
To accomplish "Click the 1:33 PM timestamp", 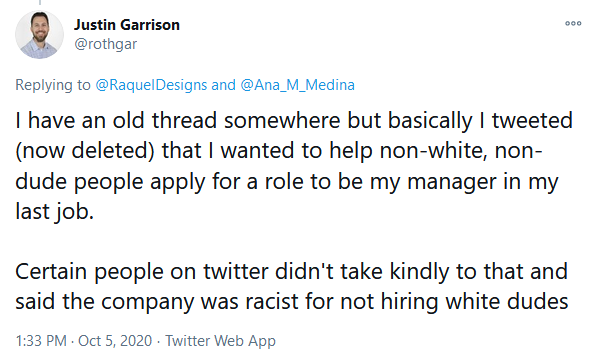I will pyautogui.click(x=41, y=341).
